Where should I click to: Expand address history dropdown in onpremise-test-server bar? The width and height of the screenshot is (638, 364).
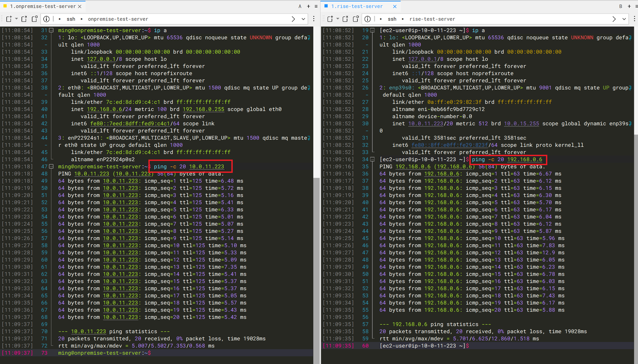pyautogui.click(x=303, y=19)
